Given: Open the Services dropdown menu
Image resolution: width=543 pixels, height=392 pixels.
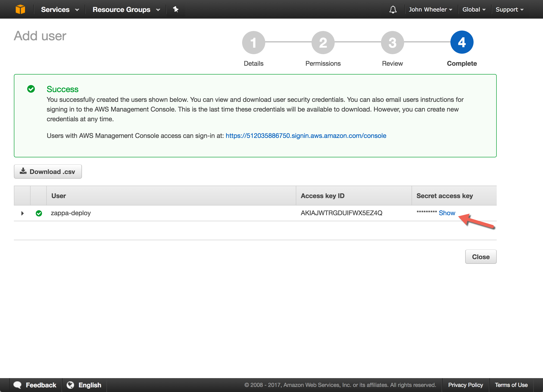Looking at the screenshot, I should (x=60, y=9).
